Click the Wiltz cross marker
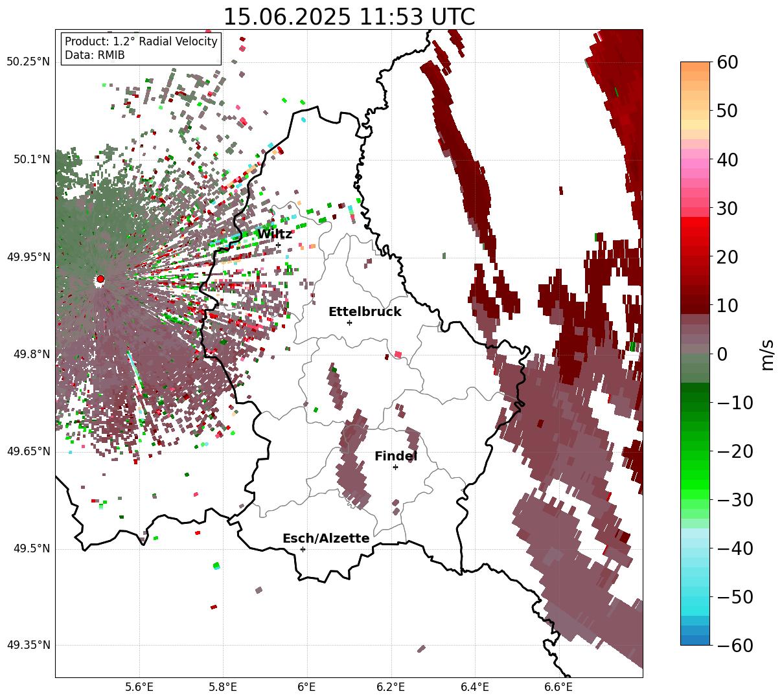This screenshot has height=700, width=782. pyautogui.click(x=278, y=245)
